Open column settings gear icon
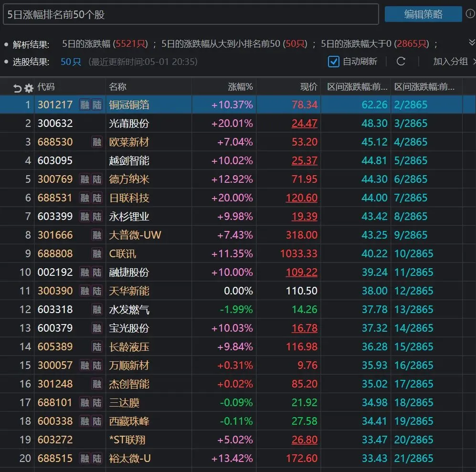This screenshot has height=472, width=476. point(29,88)
